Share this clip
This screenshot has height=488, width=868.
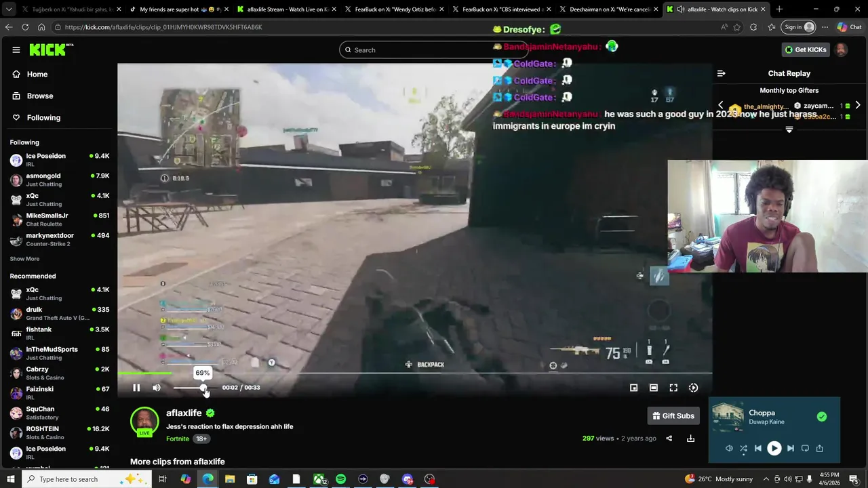[x=669, y=439]
